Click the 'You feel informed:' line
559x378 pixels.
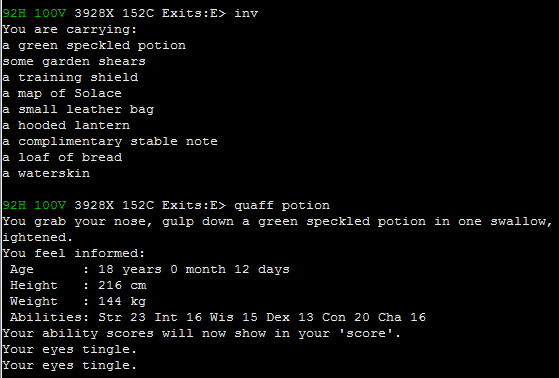pyautogui.click(x=74, y=254)
